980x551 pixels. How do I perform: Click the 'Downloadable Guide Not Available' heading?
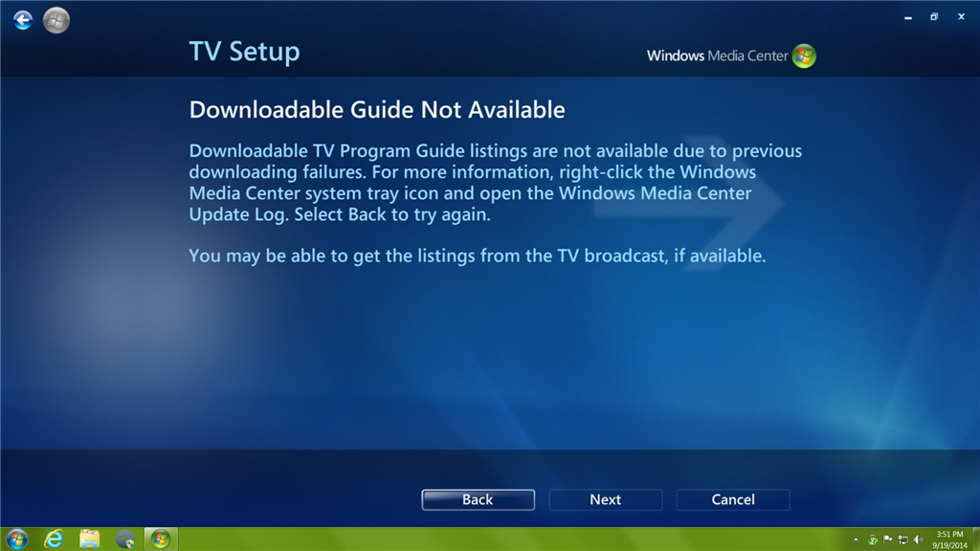[377, 110]
